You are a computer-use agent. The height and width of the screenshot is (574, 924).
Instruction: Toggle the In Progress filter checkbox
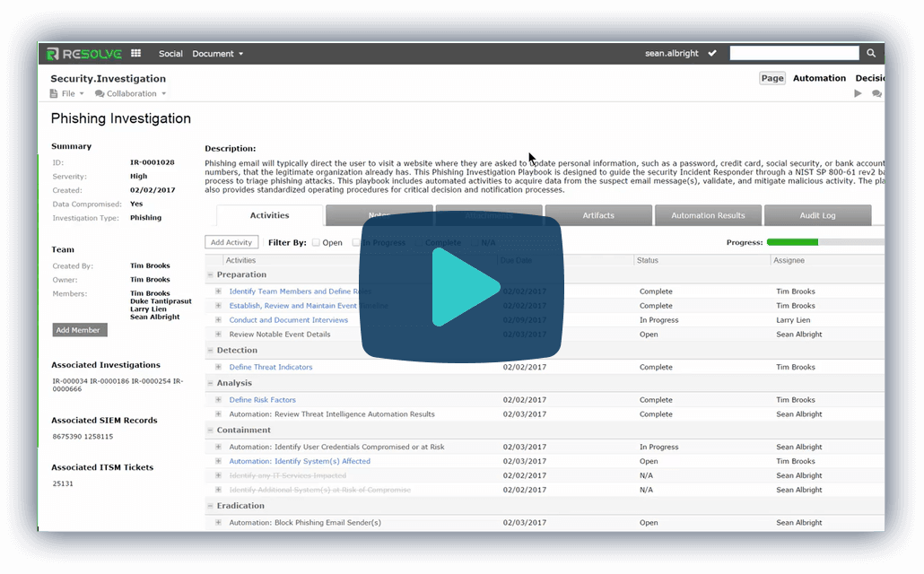[x=356, y=242]
